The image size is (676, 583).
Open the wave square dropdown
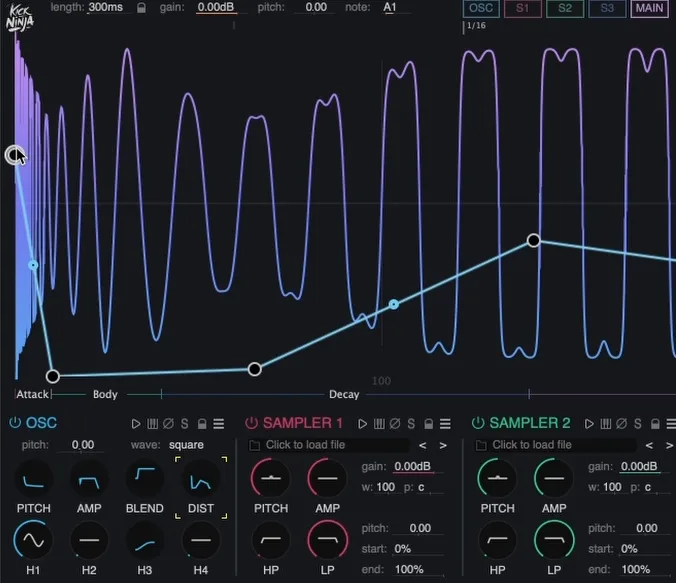[x=186, y=445]
